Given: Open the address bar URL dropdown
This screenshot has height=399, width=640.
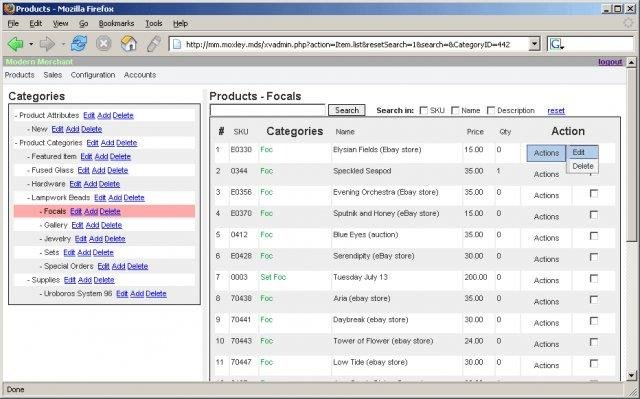Looking at the screenshot, I should pos(534,44).
